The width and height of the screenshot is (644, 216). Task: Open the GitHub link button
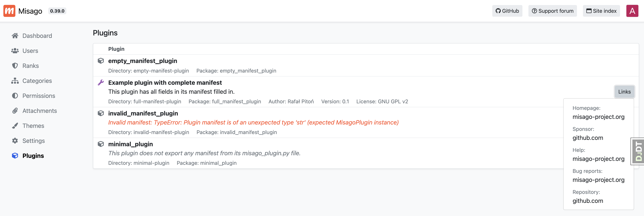tap(507, 11)
